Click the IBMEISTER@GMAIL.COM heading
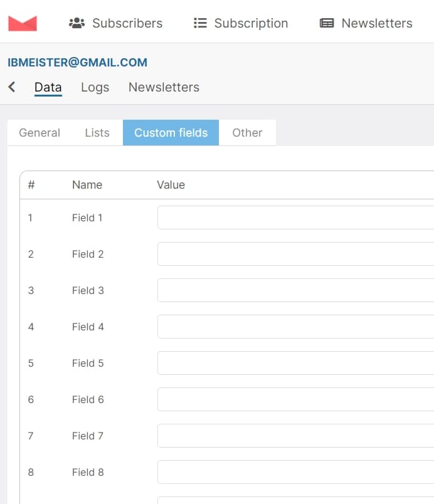 pyautogui.click(x=78, y=62)
